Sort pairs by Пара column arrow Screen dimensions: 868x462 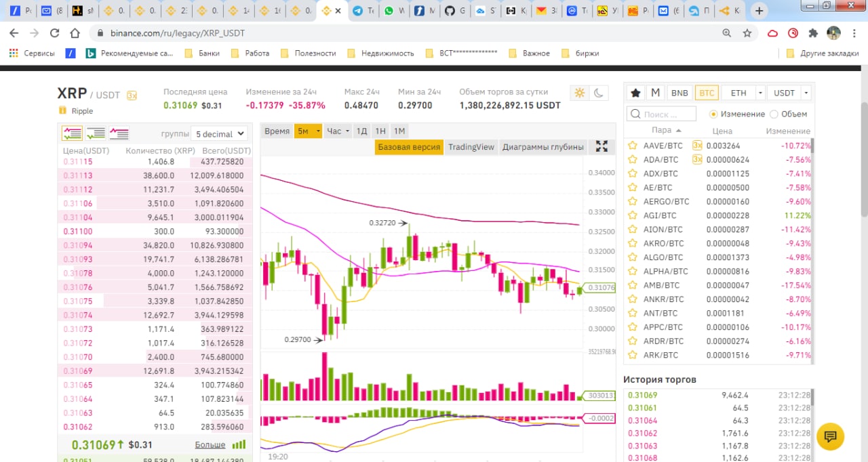tap(678, 130)
